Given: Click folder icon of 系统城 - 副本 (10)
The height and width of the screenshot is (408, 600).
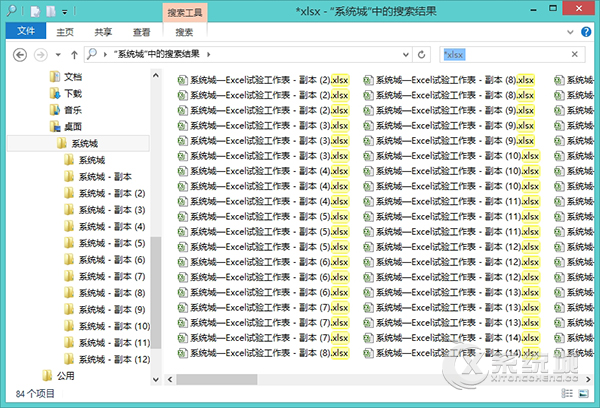Looking at the screenshot, I should [69, 326].
